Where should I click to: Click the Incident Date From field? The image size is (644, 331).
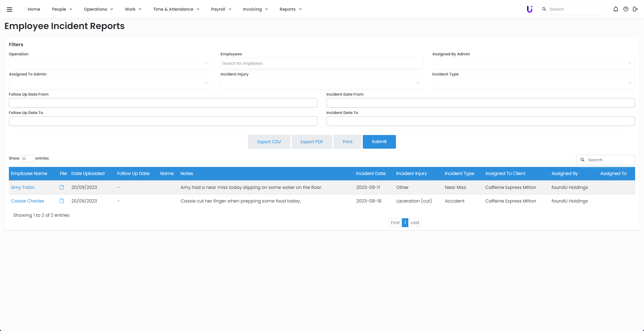pyautogui.click(x=480, y=103)
